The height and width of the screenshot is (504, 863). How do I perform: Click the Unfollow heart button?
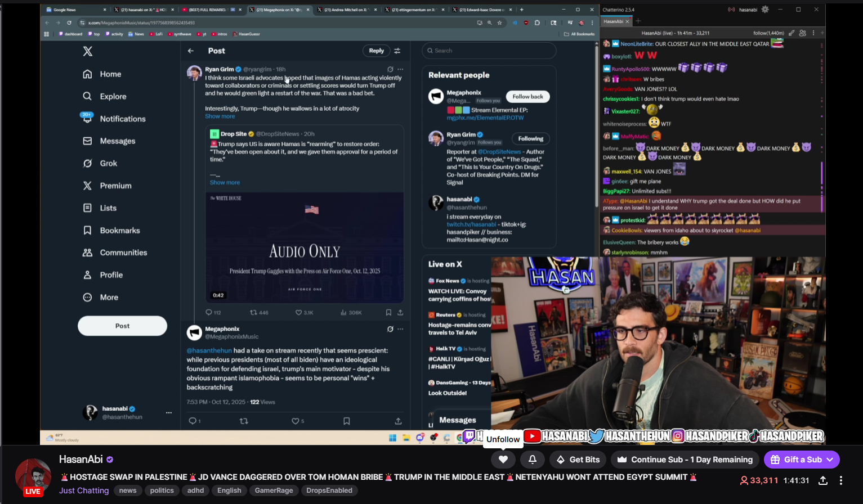(503, 460)
